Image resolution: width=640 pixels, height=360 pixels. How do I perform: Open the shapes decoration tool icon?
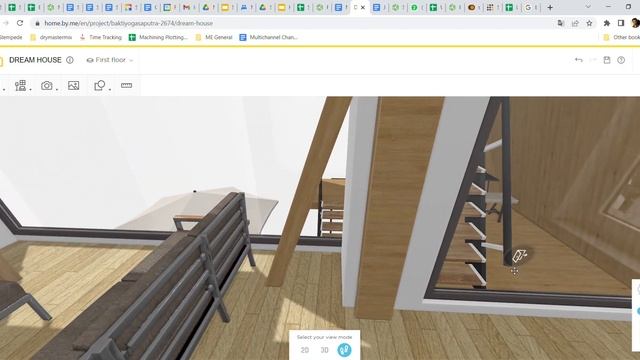[100, 85]
